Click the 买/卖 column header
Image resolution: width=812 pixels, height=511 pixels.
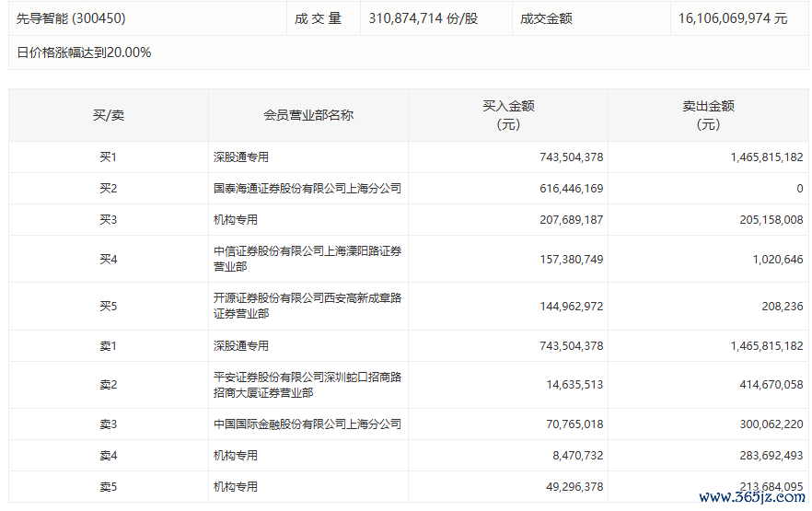pyautogui.click(x=108, y=115)
